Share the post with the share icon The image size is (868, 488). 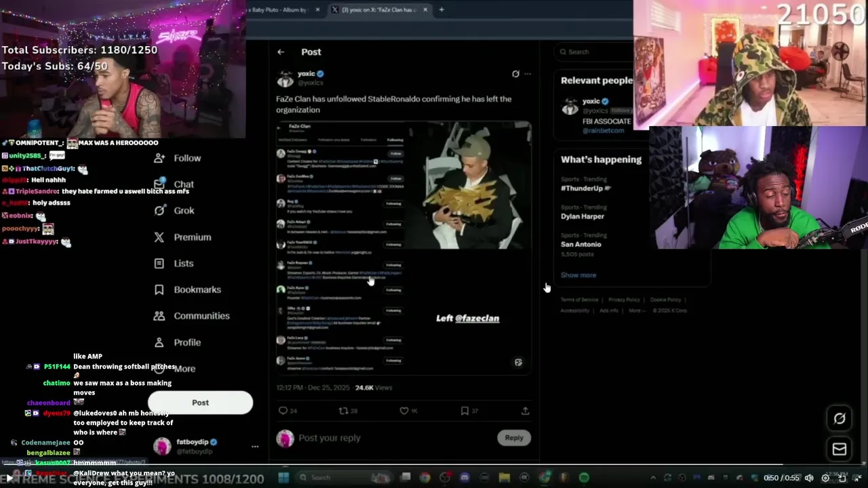[x=525, y=411]
